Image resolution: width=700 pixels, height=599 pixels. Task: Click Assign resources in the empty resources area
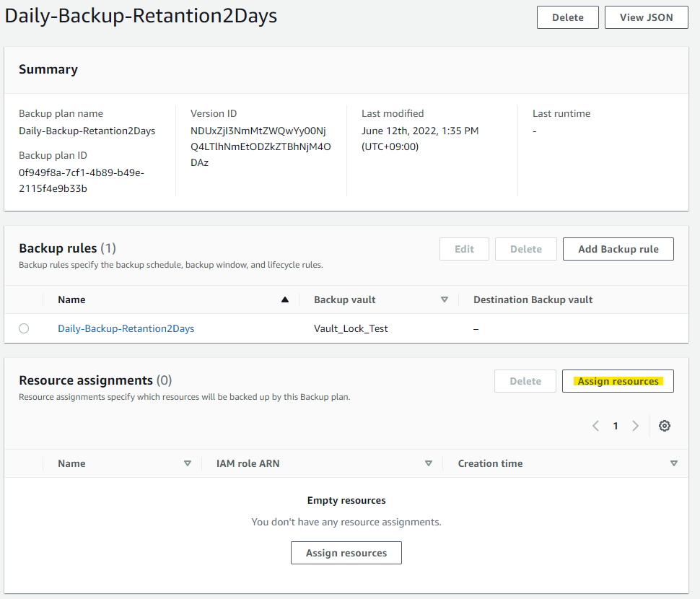[x=346, y=552]
